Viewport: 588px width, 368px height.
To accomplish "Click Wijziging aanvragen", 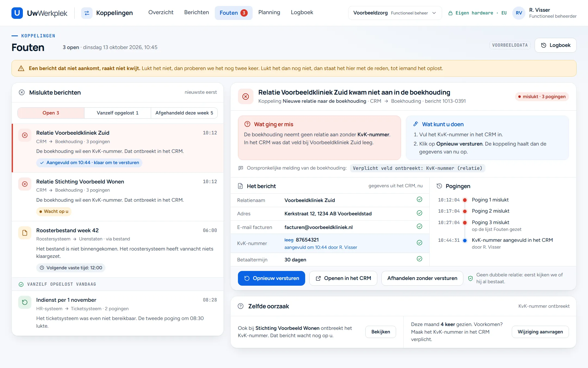I will pyautogui.click(x=540, y=332).
